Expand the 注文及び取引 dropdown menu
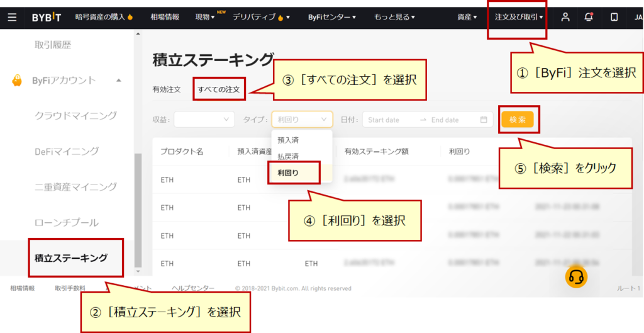The width and height of the screenshot is (644, 333). (519, 17)
